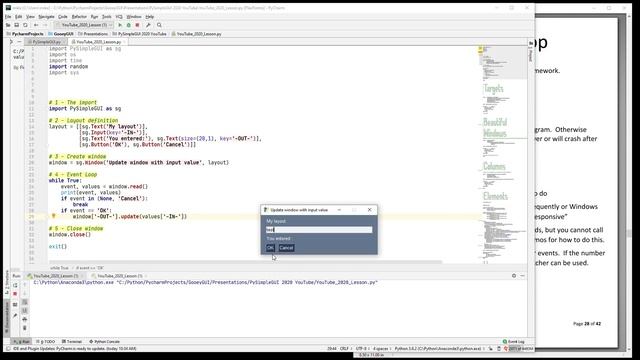Open the VCS menu
The height and width of the screenshot is (360, 640).
[119, 17]
